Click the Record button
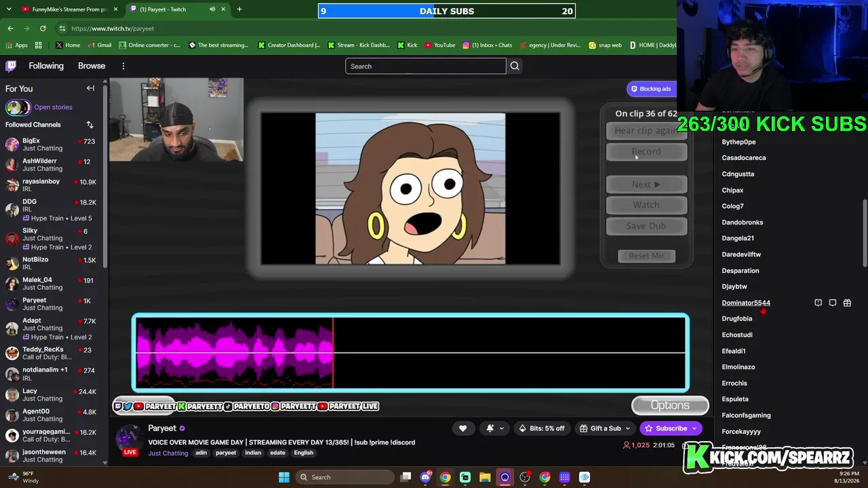The height and width of the screenshot is (488, 868). click(646, 152)
